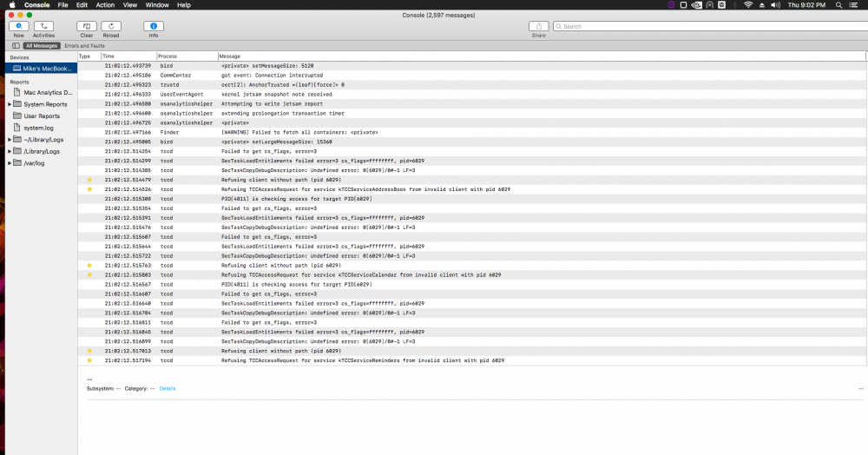
Task: Open the View menu
Action: pyautogui.click(x=130, y=5)
